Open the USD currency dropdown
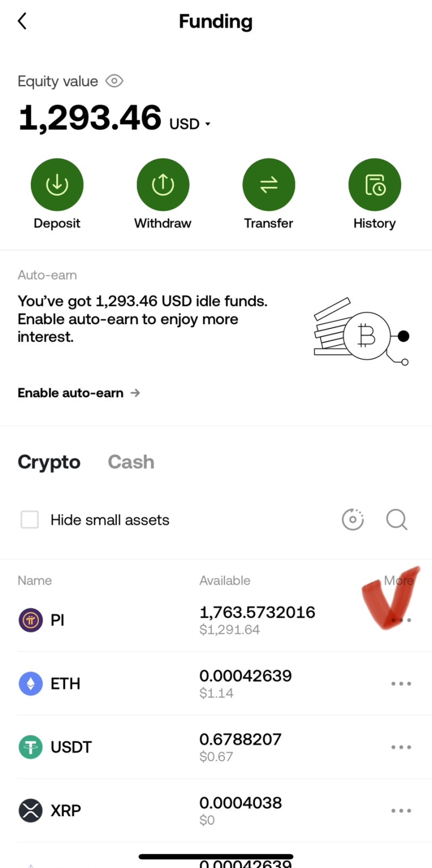Screen dimensions: 432x868 [x=190, y=124]
